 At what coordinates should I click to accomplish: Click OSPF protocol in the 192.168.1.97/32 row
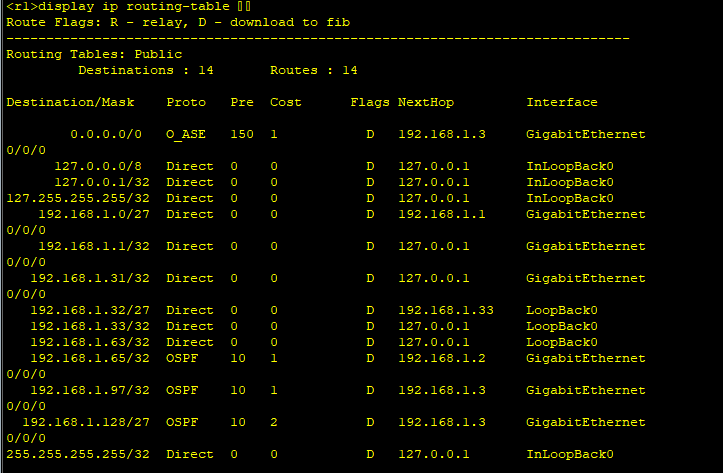(x=182, y=390)
